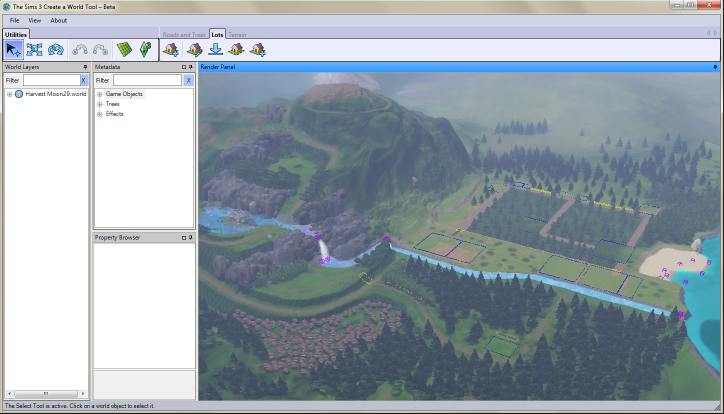Click the World Layers panel title

coord(22,67)
